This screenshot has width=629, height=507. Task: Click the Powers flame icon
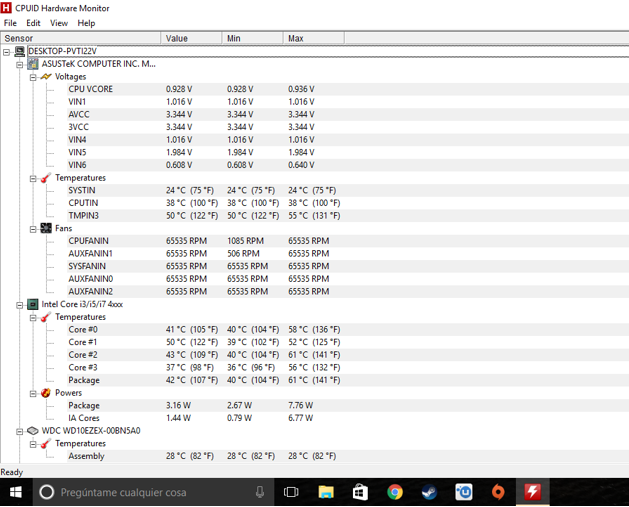pyautogui.click(x=46, y=393)
